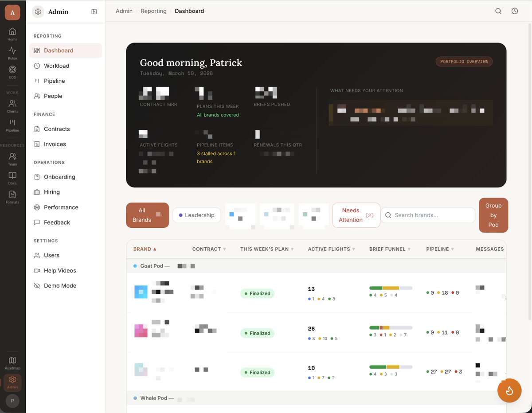Screen dimensions: 532x413
Task: Toggle Demo Mode in settings
Action: 66,286
